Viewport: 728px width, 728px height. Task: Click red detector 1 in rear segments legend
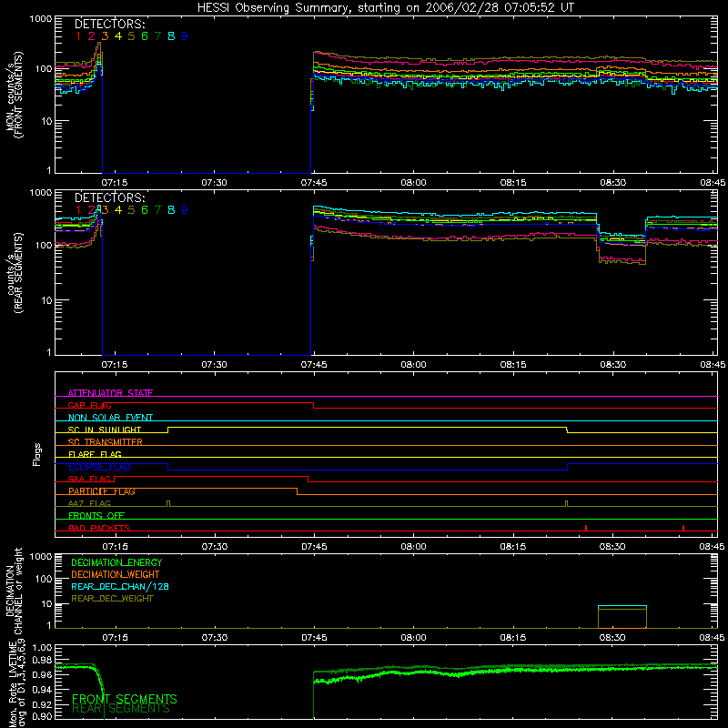pos(78,210)
